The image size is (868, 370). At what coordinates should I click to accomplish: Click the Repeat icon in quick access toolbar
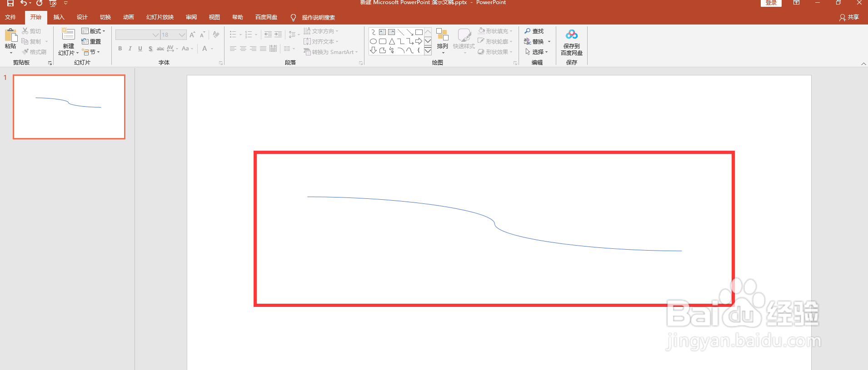40,3
